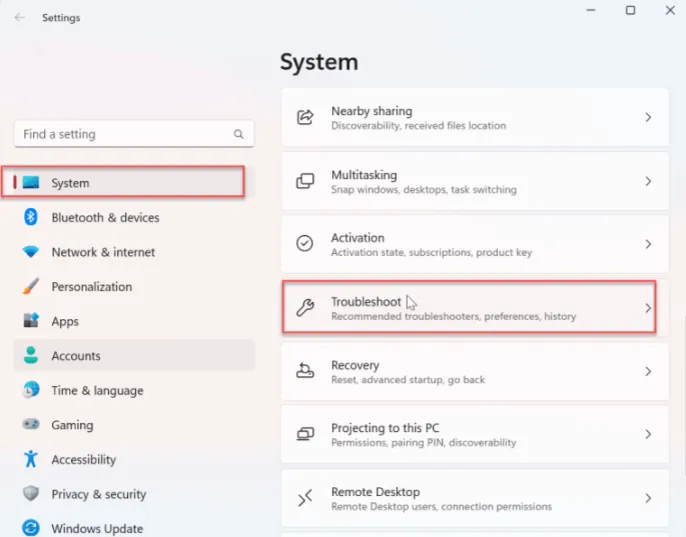
Task: Switch to Time & language settings
Action: tap(97, 391)
